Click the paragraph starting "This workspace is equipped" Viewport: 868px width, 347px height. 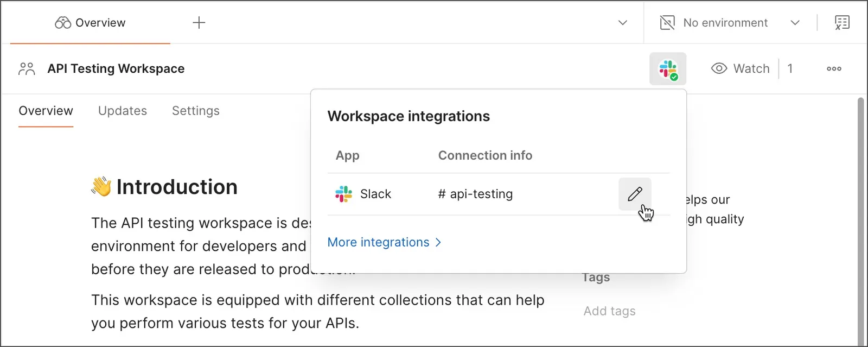(x=318, y=312)
